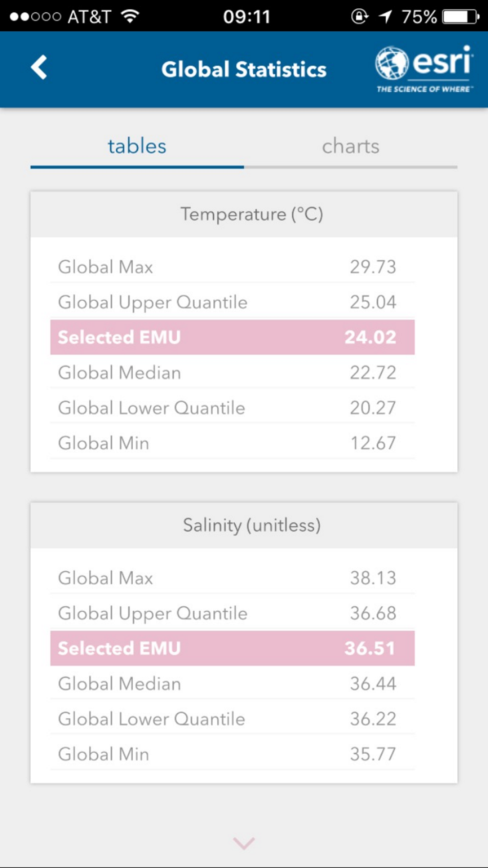Viewport: 488px width, 868px height.
Task: Tap the Esri globe logo
Action: tap(392, 63)
